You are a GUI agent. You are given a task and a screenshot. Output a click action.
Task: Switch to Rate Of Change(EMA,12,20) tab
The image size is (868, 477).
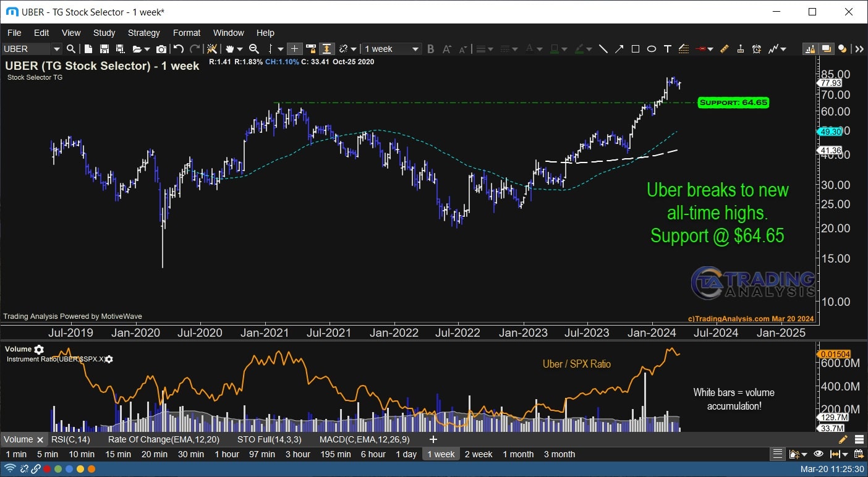click(163, 439)
